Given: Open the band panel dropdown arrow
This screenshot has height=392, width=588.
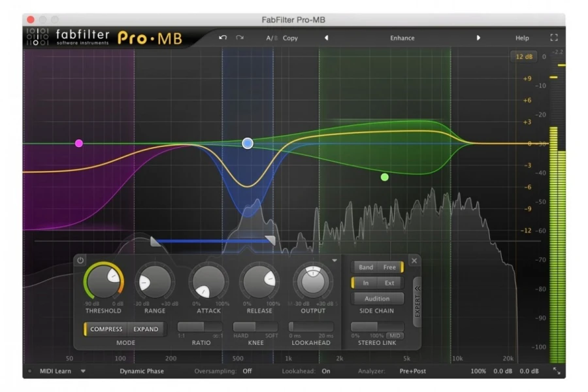Looking at the screenshot, I should pyautogui.click(x=335, y=260).
